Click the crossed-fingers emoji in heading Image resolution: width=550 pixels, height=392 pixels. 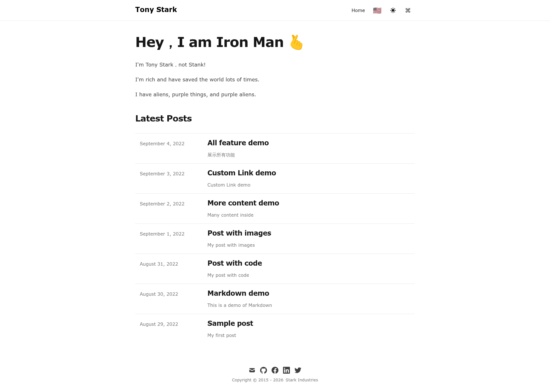click(296, 42)
